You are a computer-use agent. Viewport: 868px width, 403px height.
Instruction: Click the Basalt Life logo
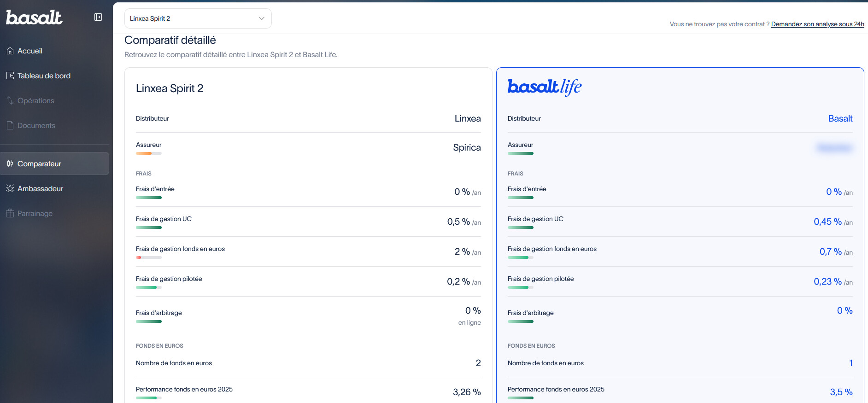pyautogui.click(x=545, y=87)
